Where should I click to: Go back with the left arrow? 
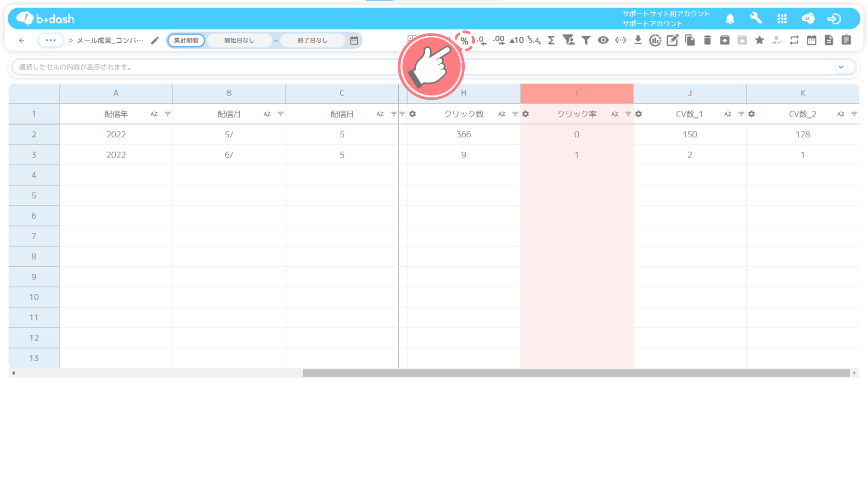[x=22, y=40]
